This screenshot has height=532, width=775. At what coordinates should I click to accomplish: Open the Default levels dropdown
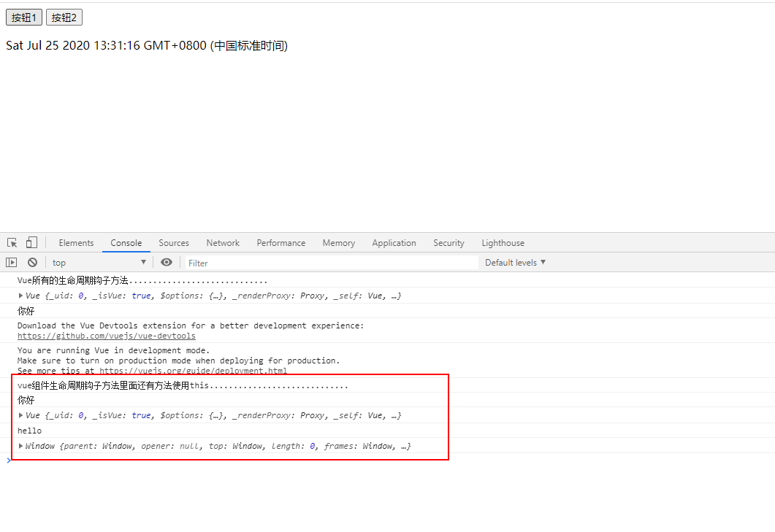515,262
